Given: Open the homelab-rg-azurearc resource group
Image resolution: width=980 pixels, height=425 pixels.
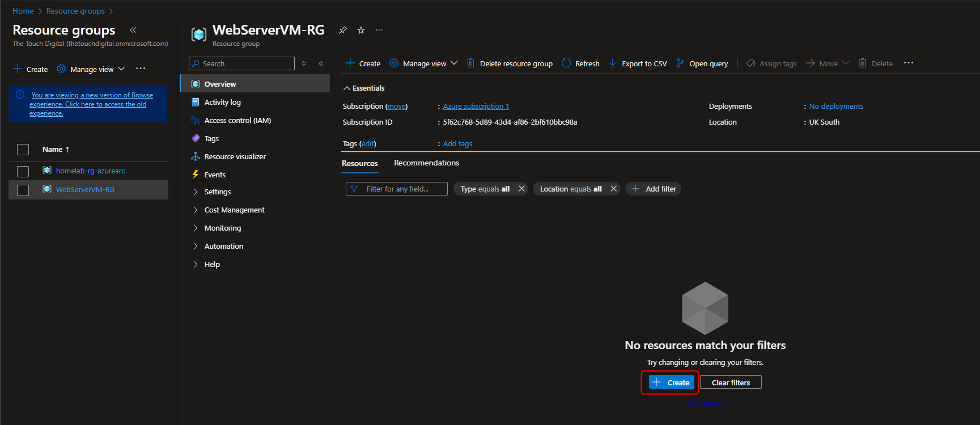Looking at the screenshot, I should point(91,171).
